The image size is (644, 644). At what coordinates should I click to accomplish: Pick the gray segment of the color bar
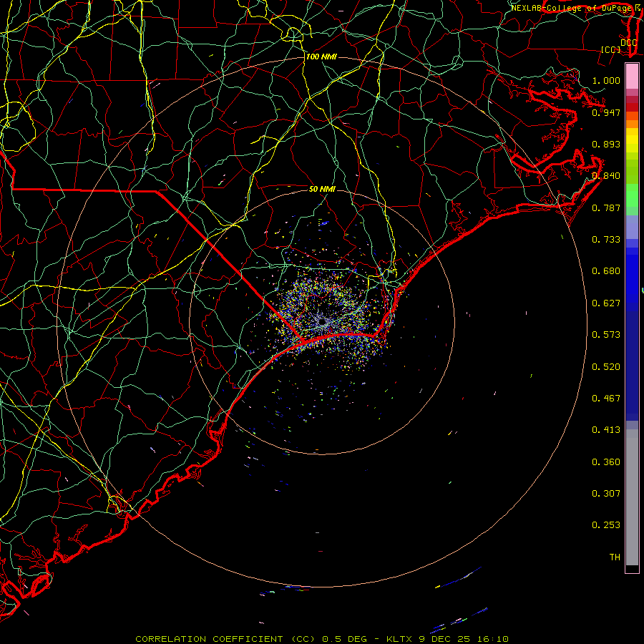(632, 497)
